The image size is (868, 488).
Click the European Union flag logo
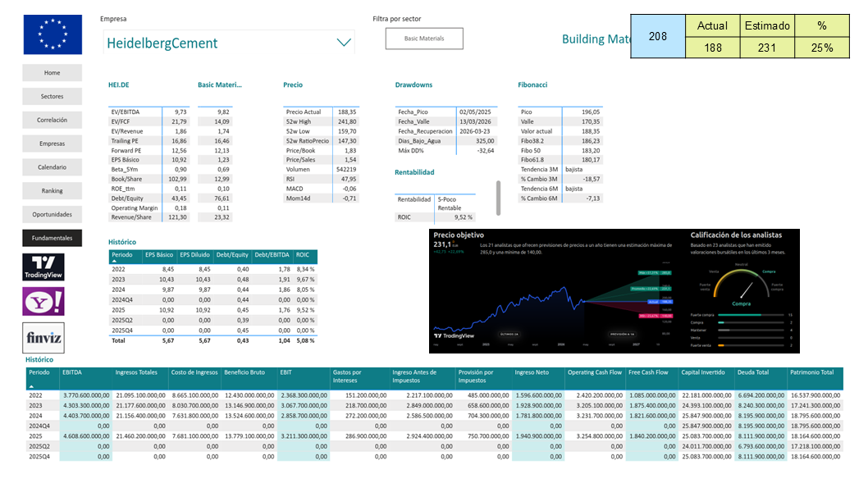pyautogui.click(x=53, y=34)
